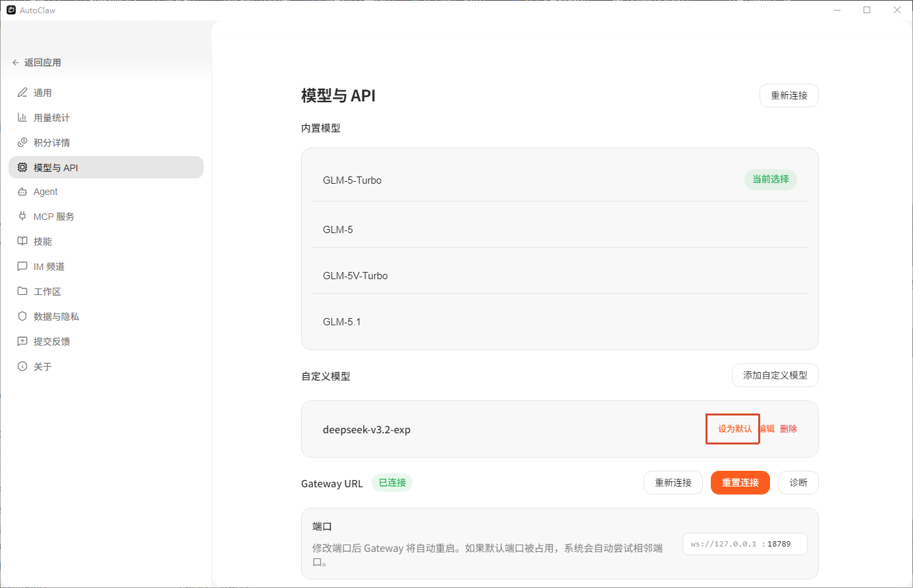
Task: Click the bar chart icon for 用量统计
Action: click(22, 118)
